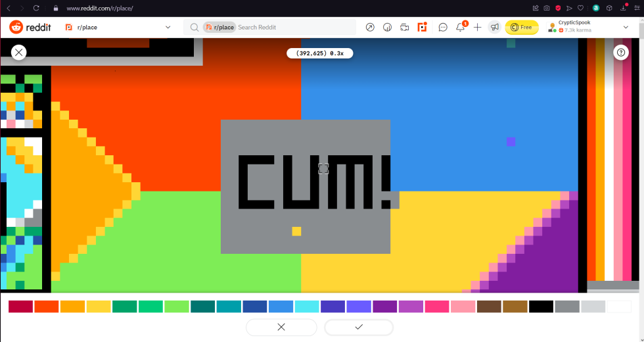The height and width of the screenshot is (342, 644).
Task: Confirm pixel placement with the checkmark button
Action: click(359, 327)
